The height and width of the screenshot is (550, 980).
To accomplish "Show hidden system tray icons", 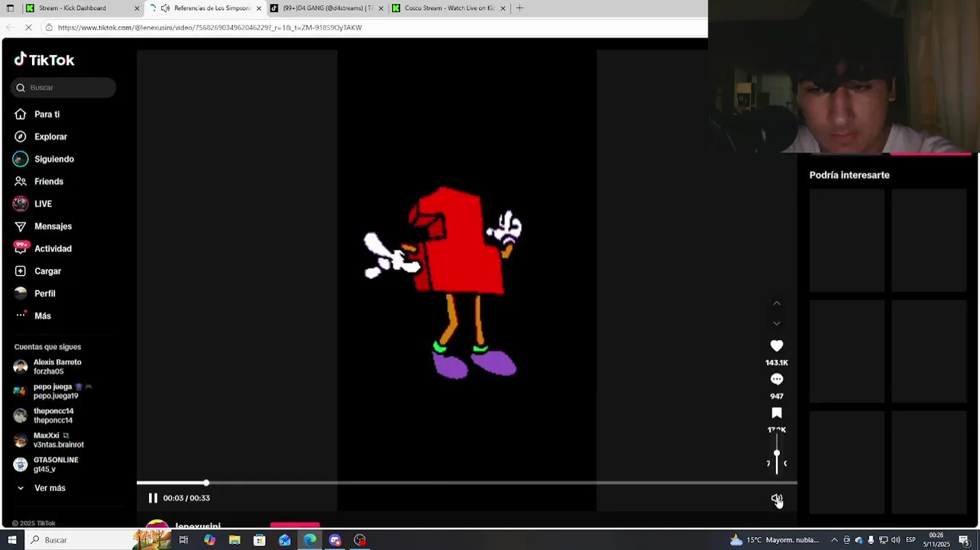I will pos(834,540).
